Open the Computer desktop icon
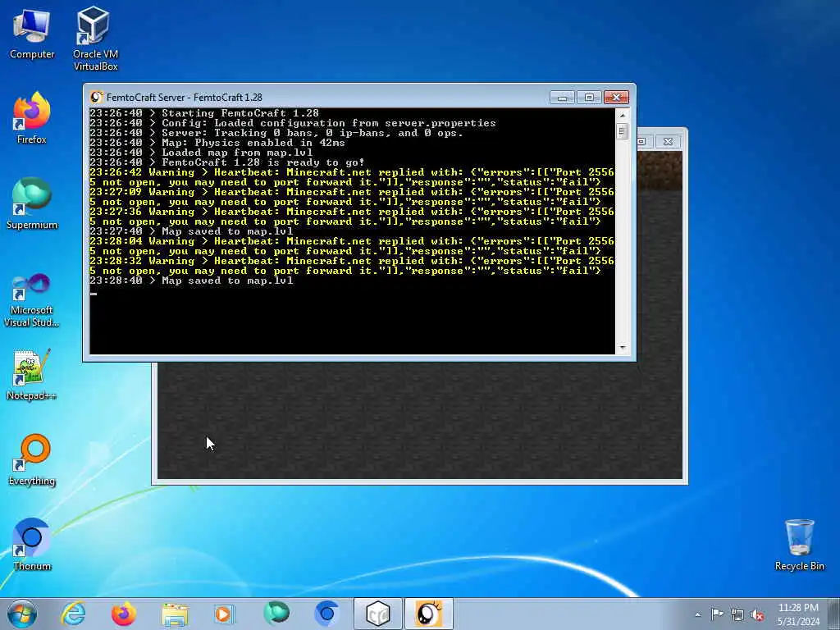 coord(32,34)
